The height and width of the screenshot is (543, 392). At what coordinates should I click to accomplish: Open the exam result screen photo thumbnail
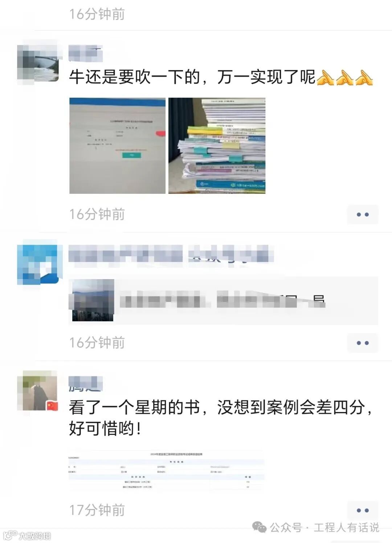(x=117, y=146)
